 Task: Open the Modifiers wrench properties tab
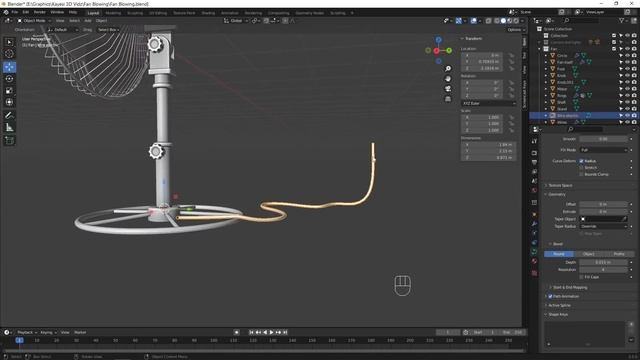pyautogui.click(x=534, y=224)
